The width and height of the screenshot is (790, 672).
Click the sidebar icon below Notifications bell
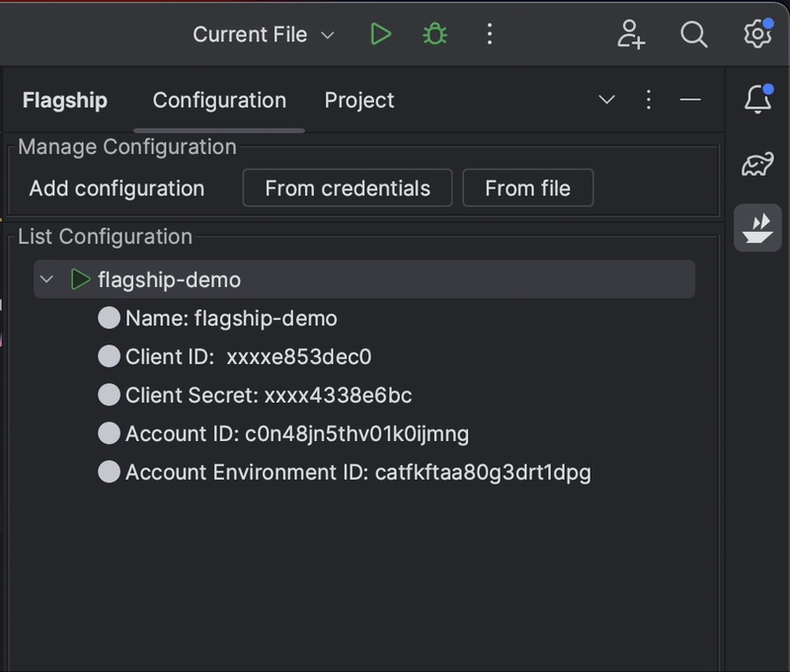[x=757, y=164]
